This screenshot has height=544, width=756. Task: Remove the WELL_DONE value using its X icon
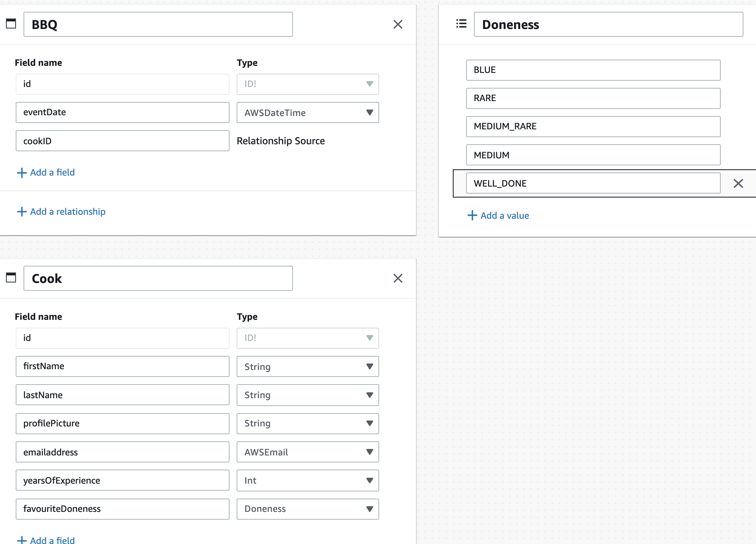click(738, 183)
